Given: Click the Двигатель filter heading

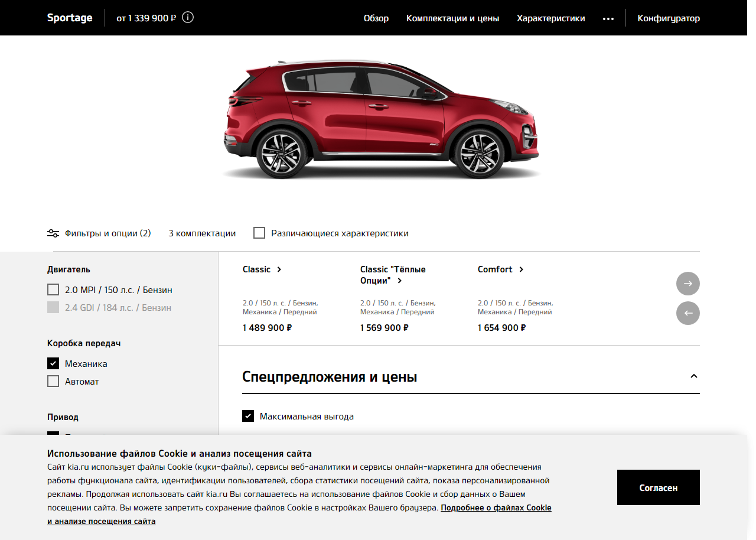Looking at the screenshot, I should pyautogui.click(x=69, y=269).
